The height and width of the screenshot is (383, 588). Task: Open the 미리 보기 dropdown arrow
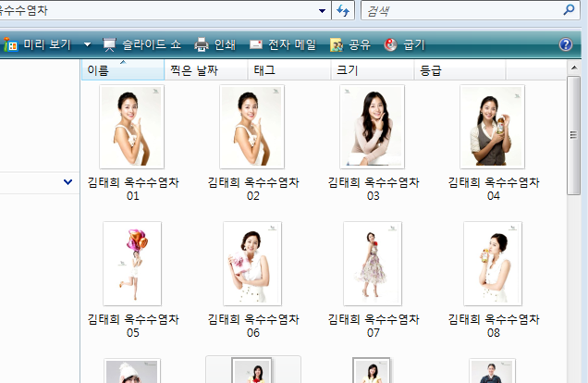click(x=88, y=44)
